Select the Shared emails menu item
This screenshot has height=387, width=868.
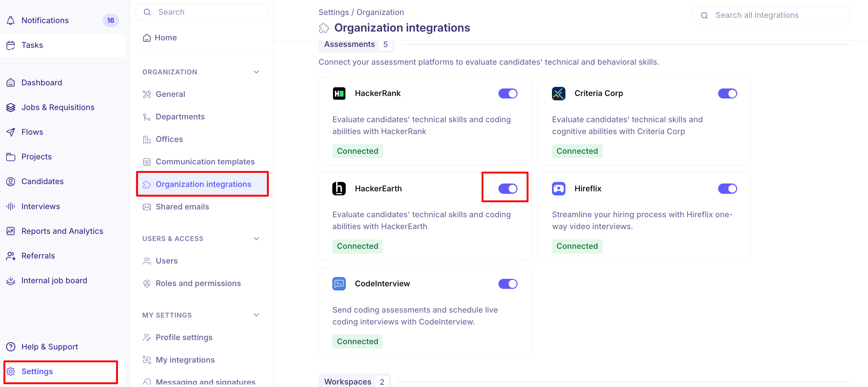click(202, 207)
